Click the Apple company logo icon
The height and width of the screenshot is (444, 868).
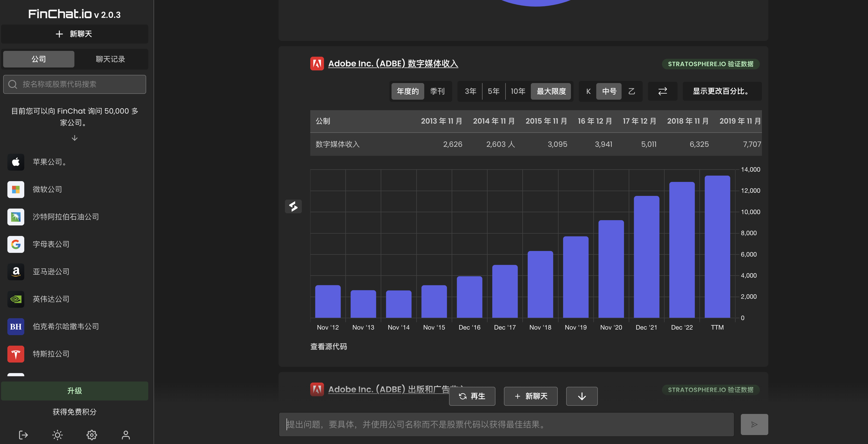pos(16,162)
